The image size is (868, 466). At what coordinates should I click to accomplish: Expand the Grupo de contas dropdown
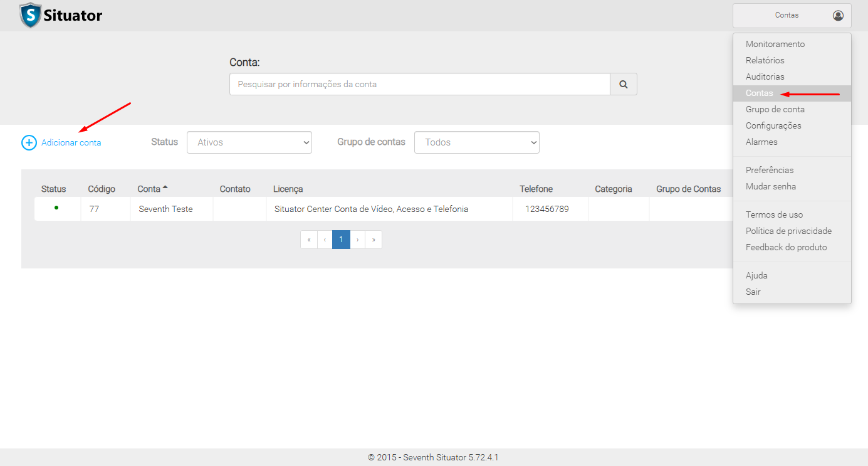tap(476, 142)
